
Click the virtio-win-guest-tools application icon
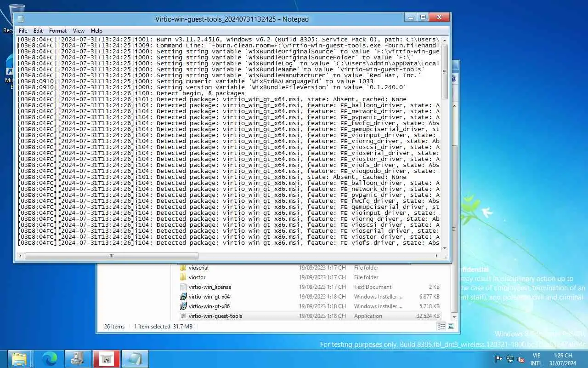tap(183, 316)
